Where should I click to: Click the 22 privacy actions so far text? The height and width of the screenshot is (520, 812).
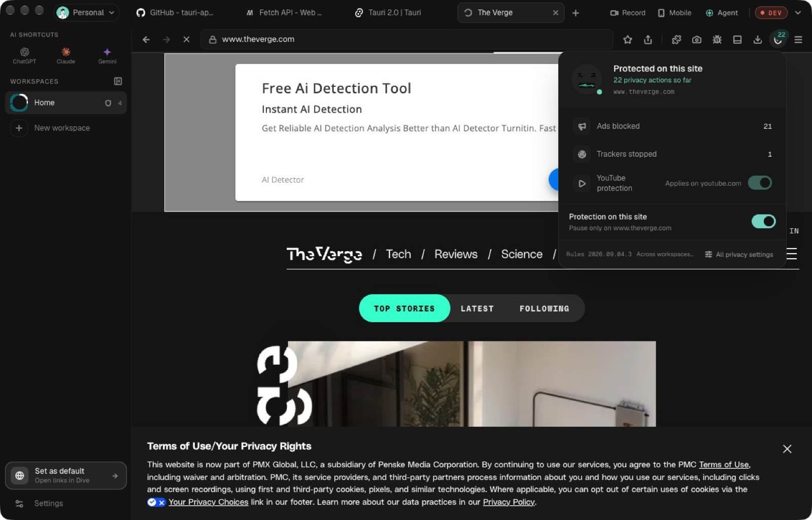(x=652, y=80)
